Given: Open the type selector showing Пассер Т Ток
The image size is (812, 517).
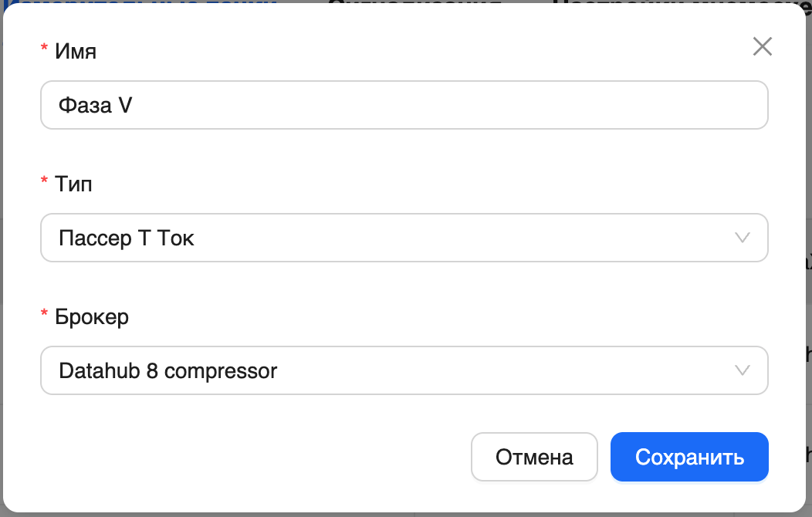Looking at the screenshot, I should click(x=404, y=238).
